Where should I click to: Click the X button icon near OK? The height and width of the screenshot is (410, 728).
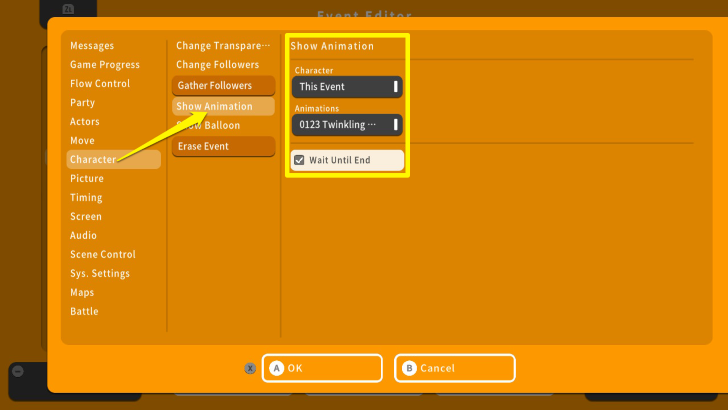tap(250, 368)
